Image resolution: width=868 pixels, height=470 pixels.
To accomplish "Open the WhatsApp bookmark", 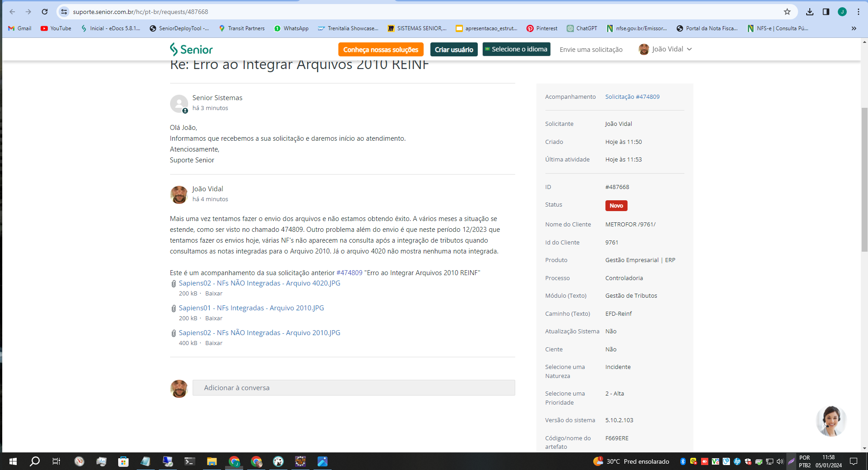I will pos(291,28).
